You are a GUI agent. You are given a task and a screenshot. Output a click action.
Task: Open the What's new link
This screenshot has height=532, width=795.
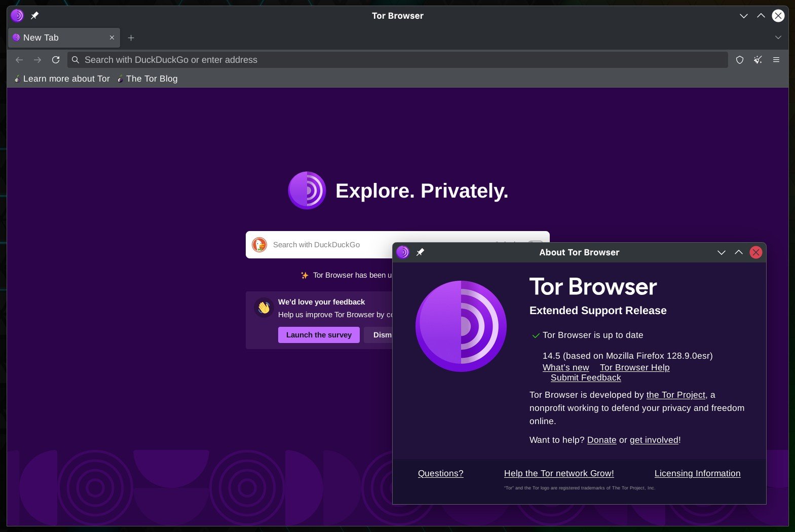pos(565,367)
